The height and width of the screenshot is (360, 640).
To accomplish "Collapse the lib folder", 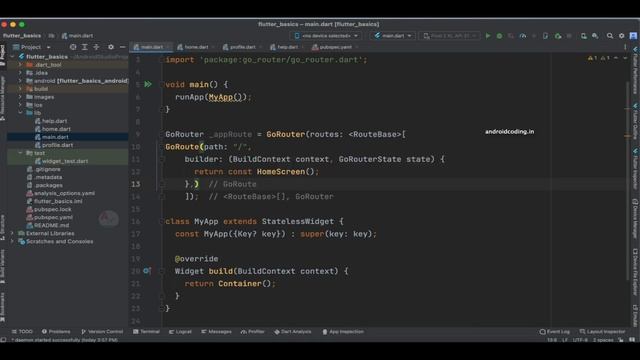I will coord(20,113).
